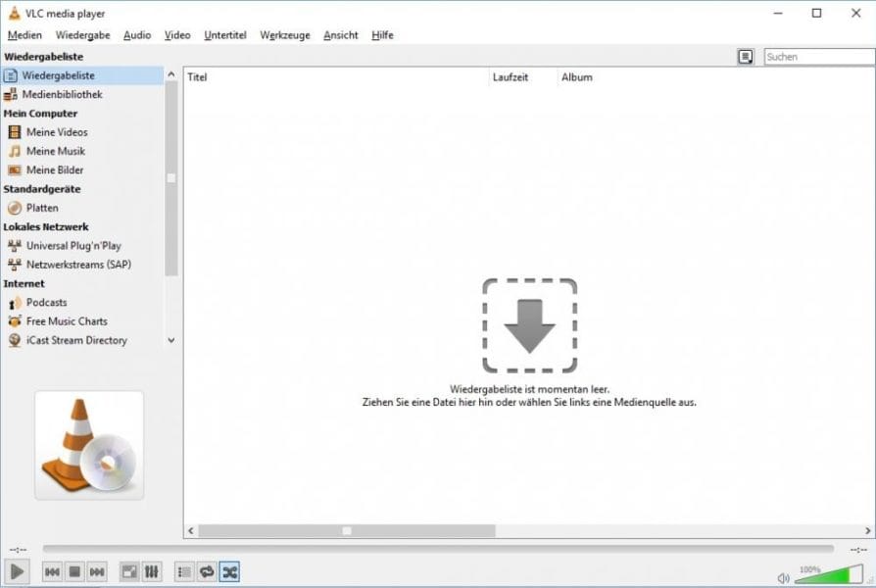This screenshot has width=876, height=588.
Task: Click the Meine Musik note icon
Action: pos(15,152)
